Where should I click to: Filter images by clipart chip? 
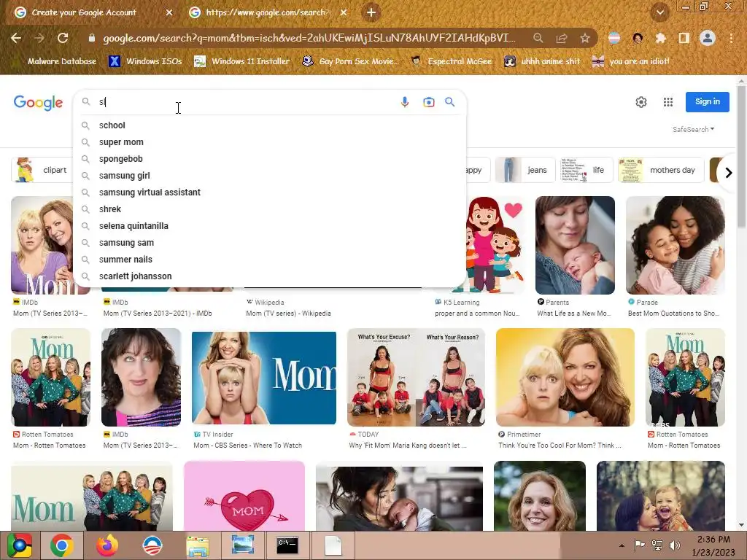click(x=42, y=170)
